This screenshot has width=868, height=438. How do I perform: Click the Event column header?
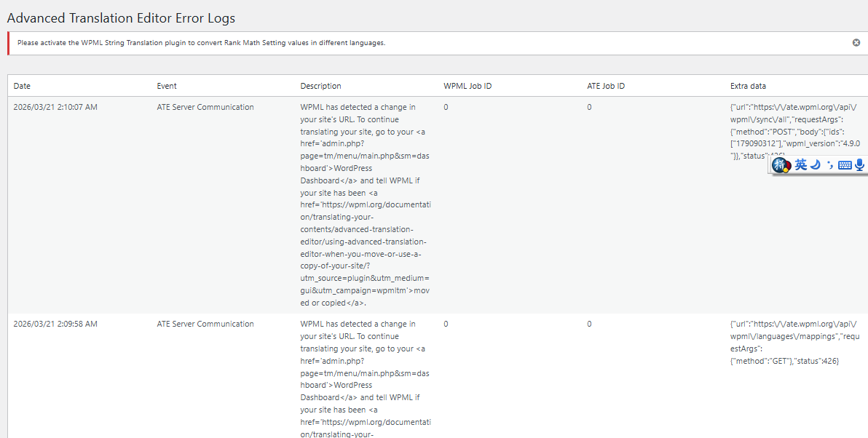167,86
